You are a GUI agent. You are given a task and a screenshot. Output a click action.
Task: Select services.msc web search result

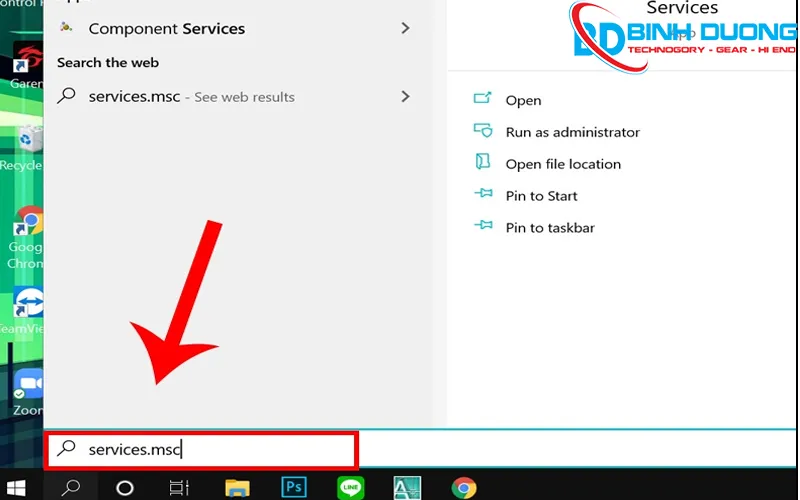point(235,96)
